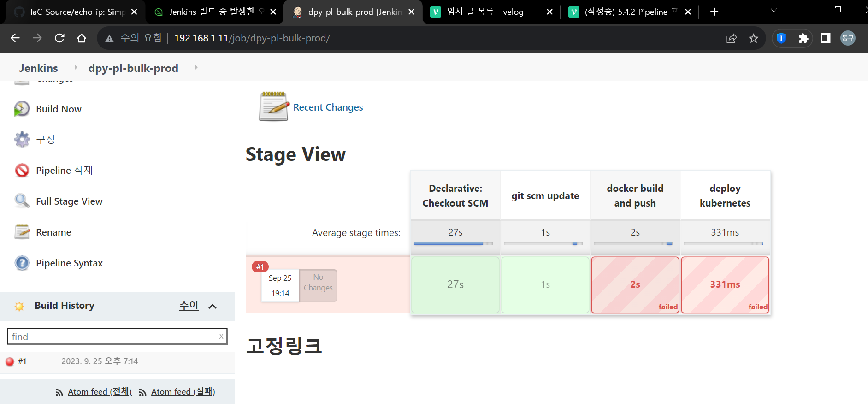
Task: Expand the dpy-pl-bulk-prod breadcrumb arrow
Action: (x=196, y=67)
